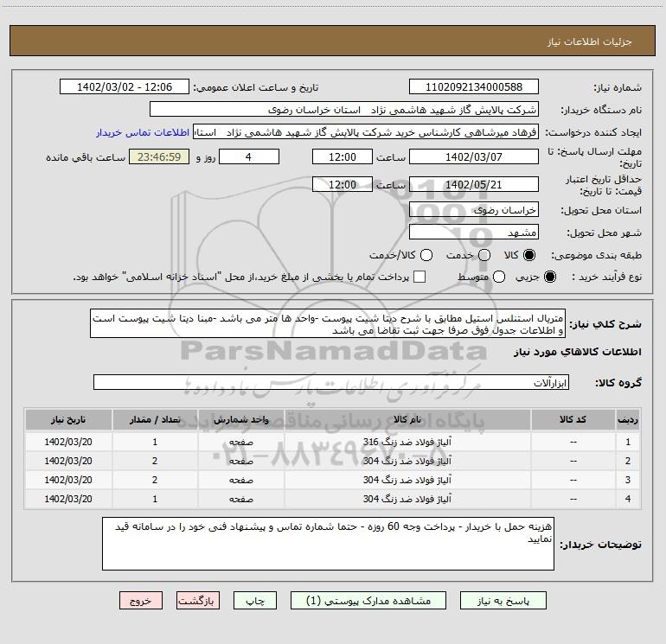Image resolution: width=666 pixels, height=644 pixels.
Task: Click the response deadline date field 1402/03/07
Action: pyautogui.click(x=472, y=157)
